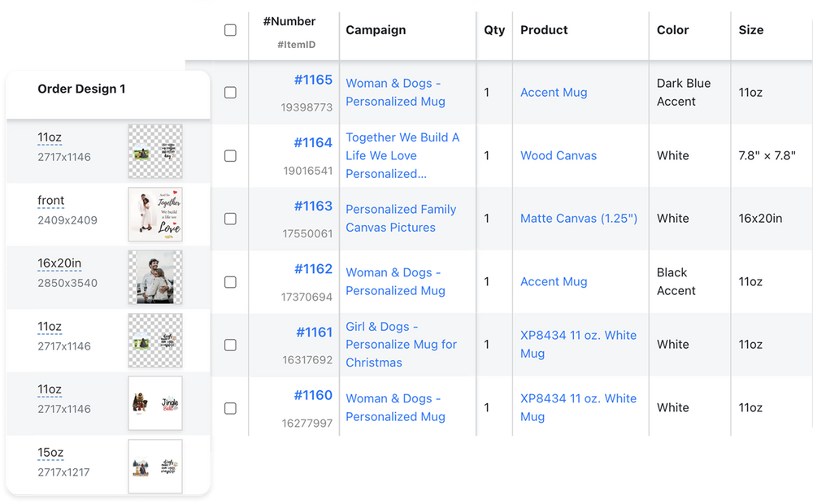Open the Together We Build A Life campaign

pos(402,155)
